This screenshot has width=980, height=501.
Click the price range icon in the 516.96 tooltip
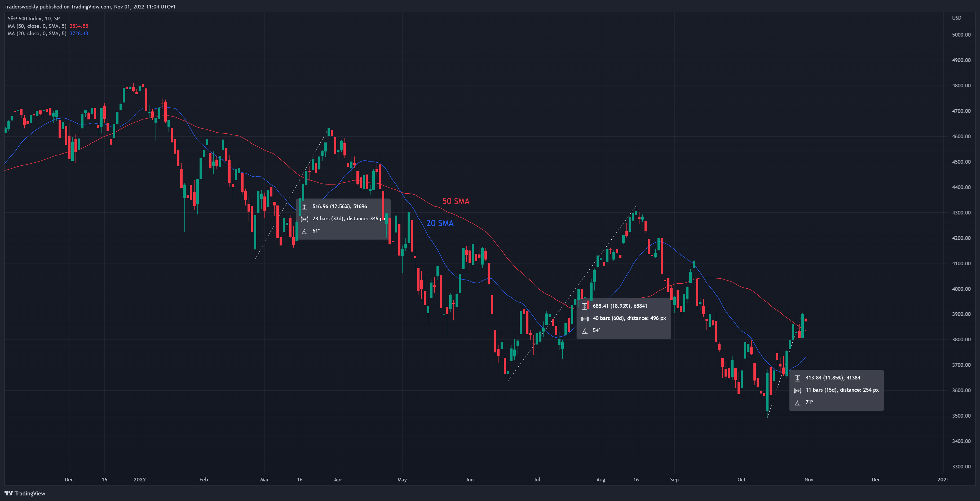[304, 206]
